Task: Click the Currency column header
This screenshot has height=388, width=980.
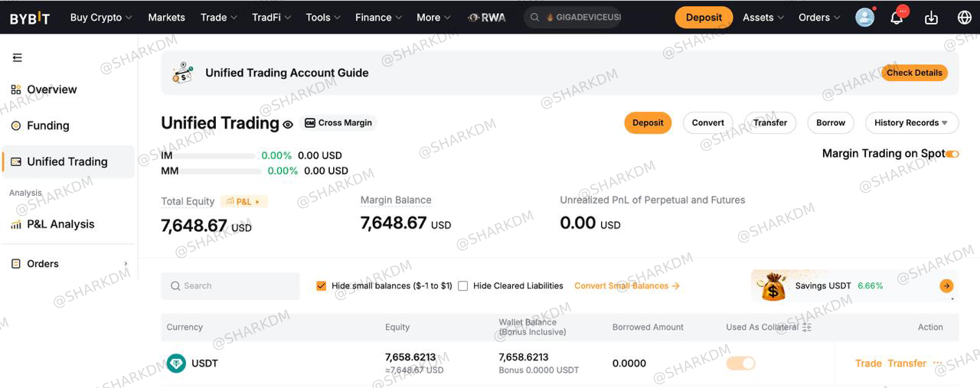Action: tap(185, 328)
